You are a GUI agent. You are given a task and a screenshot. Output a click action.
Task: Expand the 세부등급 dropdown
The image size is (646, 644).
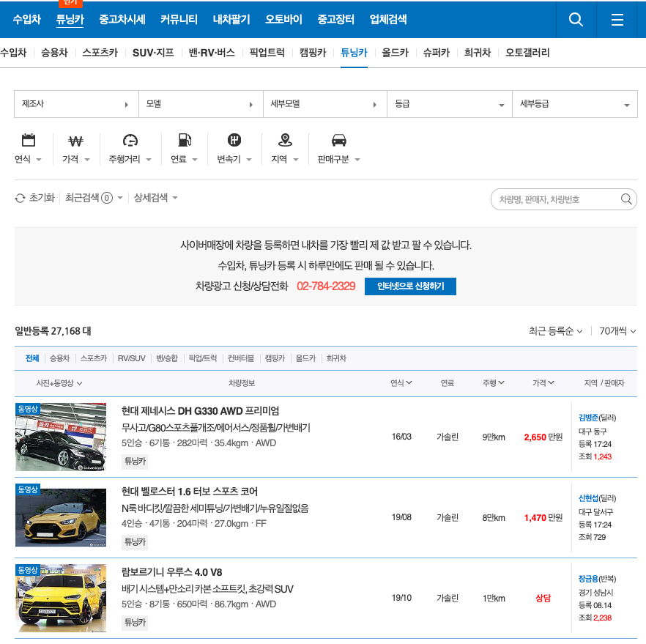575,104
